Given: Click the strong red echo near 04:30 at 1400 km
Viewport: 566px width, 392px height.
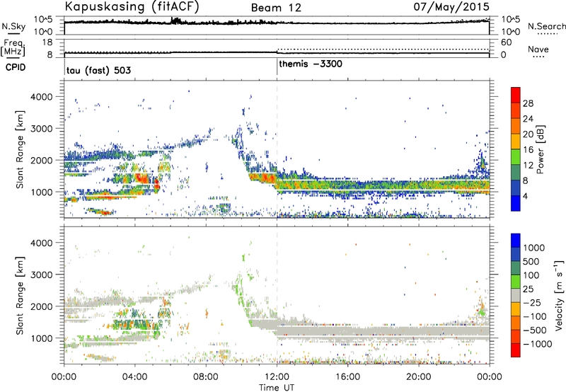Looking at the screenshot, I should 142,178.
